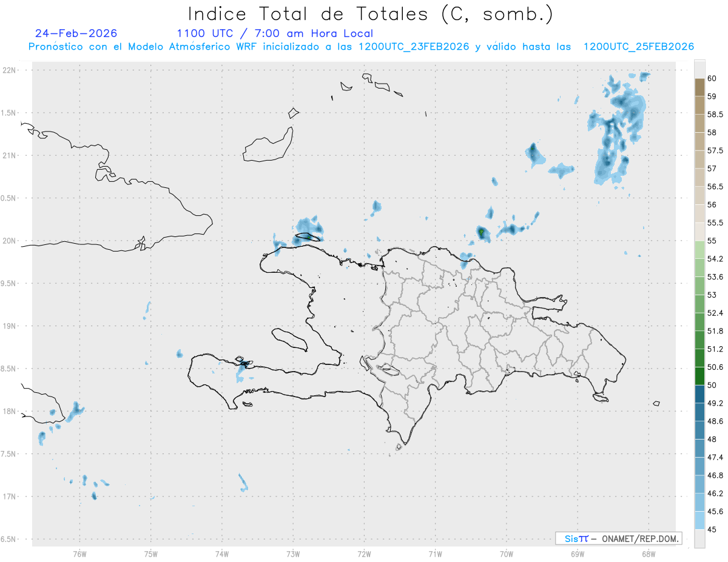Pick the dark brown swatch between 59 and 60
Screen dimensions: 728x562
[699, 87]
